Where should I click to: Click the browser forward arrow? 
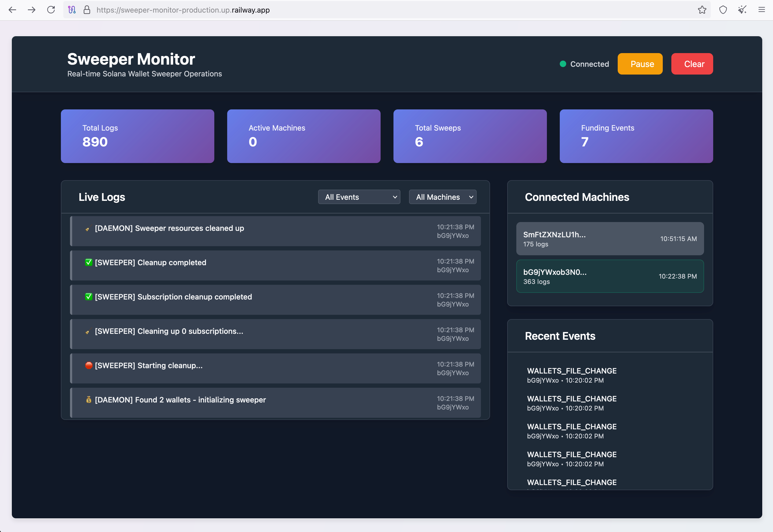[32, 10]
